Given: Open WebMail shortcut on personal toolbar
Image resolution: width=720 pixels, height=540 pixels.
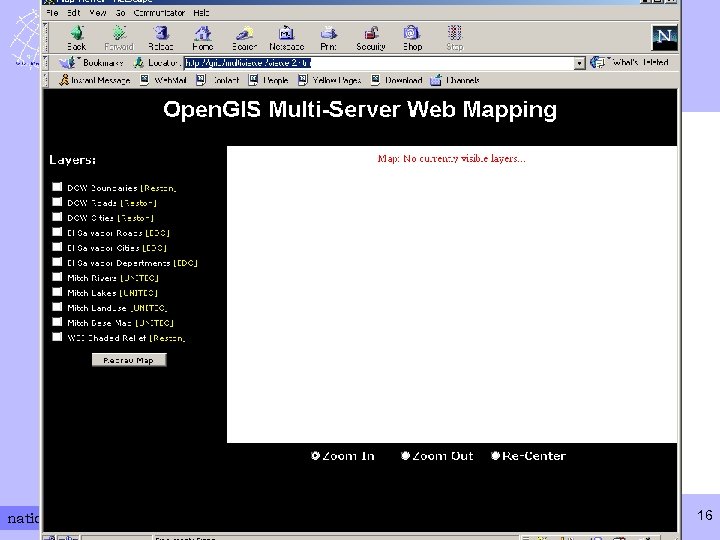Looking at the screenshot, I should pyautogui.click(x=163, y=80).
